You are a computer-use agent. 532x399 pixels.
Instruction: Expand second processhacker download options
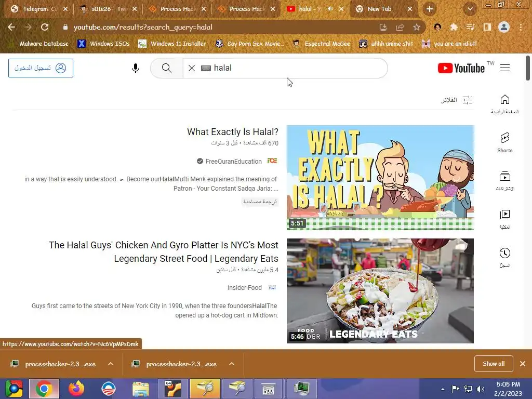click(x=232, y=364)
